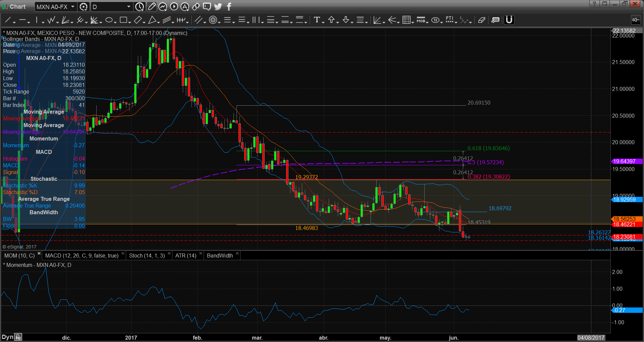The height and width of the screenshot is (342, 644).
Task: Select the up arrow marker tool
Action: (331, 20)
